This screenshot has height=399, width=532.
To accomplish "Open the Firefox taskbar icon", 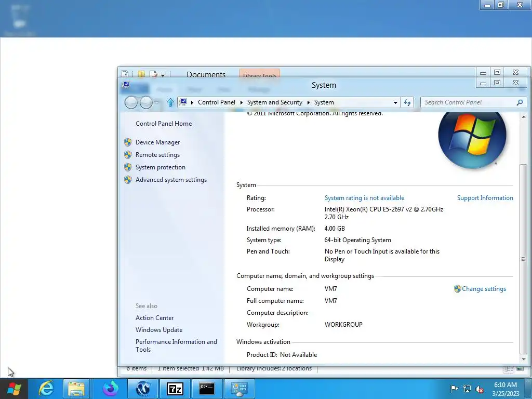I will (110, 389).
